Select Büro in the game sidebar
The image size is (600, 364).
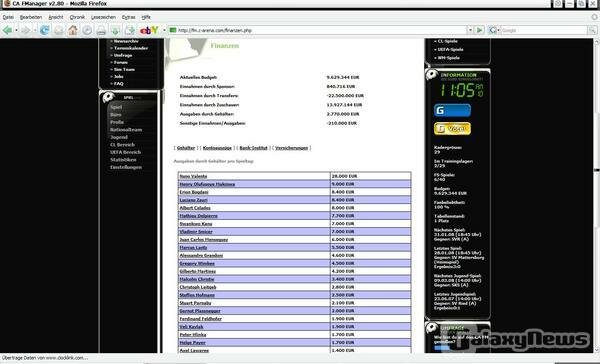click(116, 115)
